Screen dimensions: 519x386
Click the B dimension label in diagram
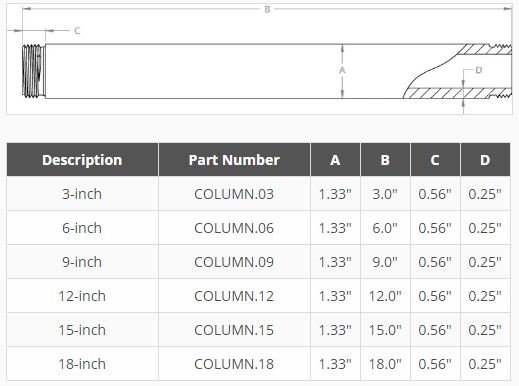pyautogui.click(x=267, y=9)
